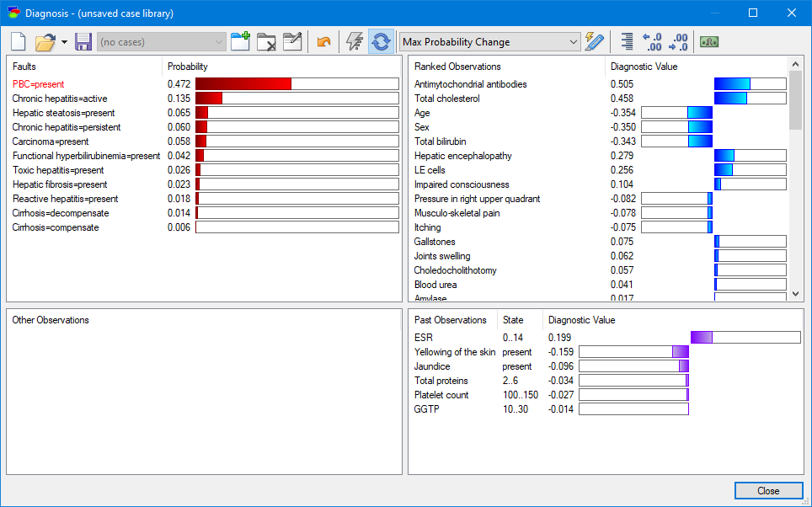The image size is (812, 507).
Task: Select the Impaired consciousness observation
Action: (462, 184)
